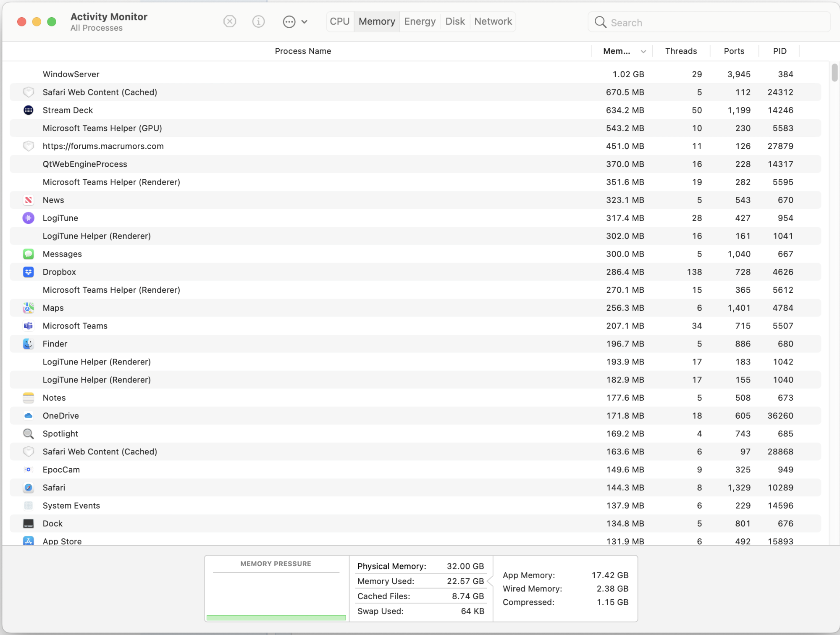This screenshot has width=840, height=635.
Task: Click the Dock process icon
Action: tap(28, 523)
